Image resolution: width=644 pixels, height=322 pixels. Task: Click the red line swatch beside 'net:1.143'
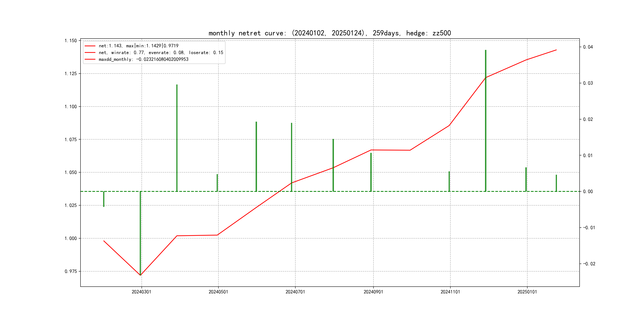pos(90,46)
